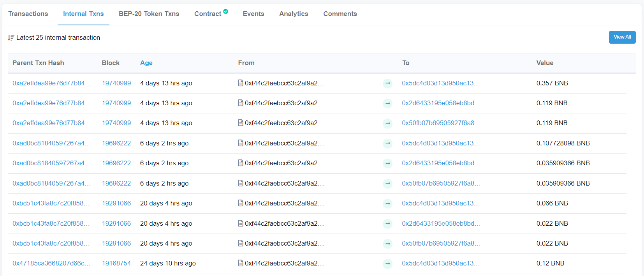Image resolution: width=644 pixels, height=276 pixels.
Task: Click the green arrow icon in first 0.035909366 BNB row
Action: pos(387,163)
